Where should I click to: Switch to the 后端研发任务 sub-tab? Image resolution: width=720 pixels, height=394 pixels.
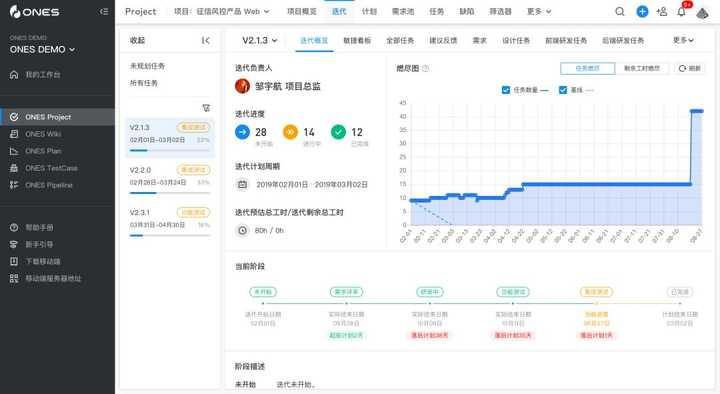pyautogui.click(x=623, y=40)
